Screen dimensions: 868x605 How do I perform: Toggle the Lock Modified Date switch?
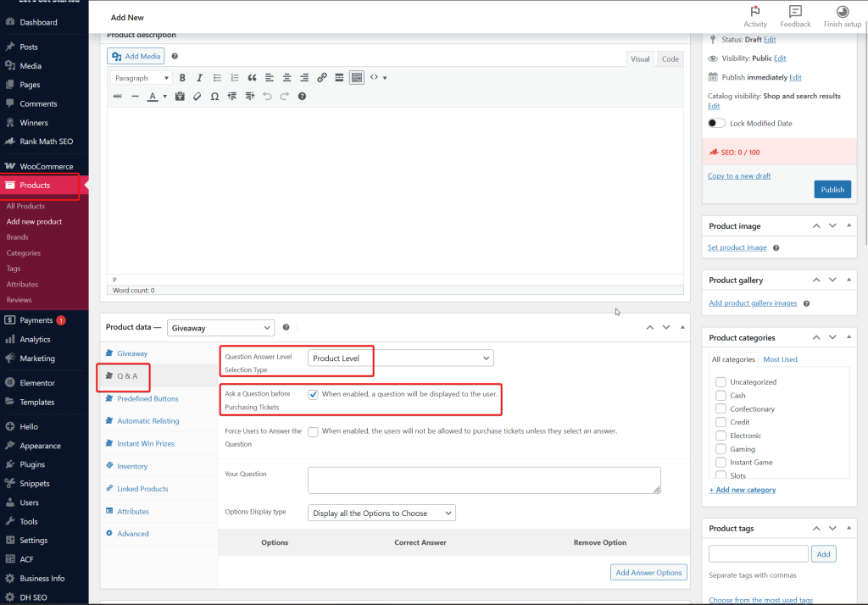[x=716, y=123]
